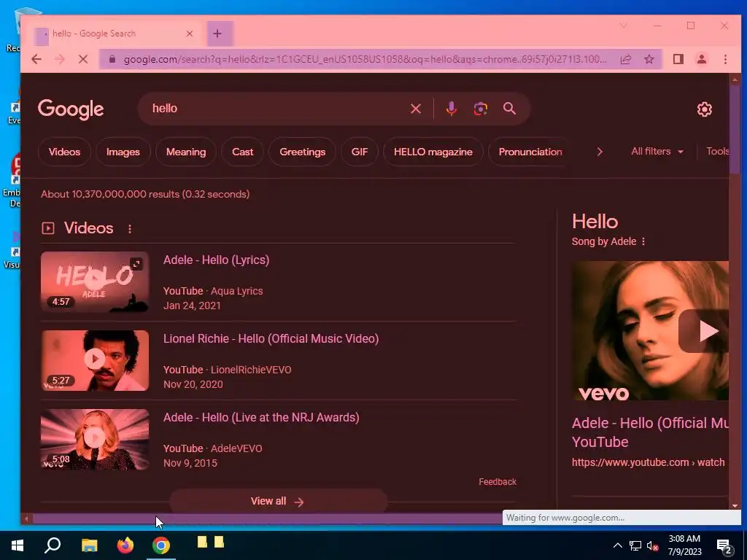Show more filter chips with right chevron
This screenshot has width=747, height=560.
tap(600, 152)
